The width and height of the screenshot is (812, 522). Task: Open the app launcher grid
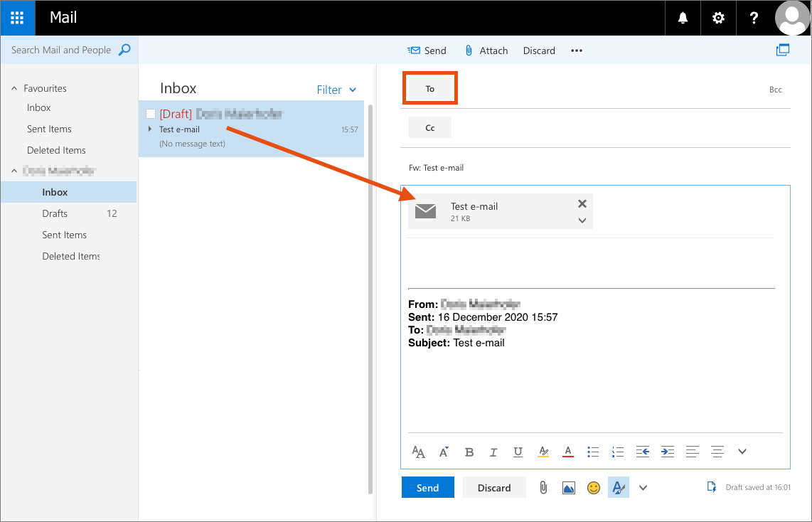(x=17, y=18)
